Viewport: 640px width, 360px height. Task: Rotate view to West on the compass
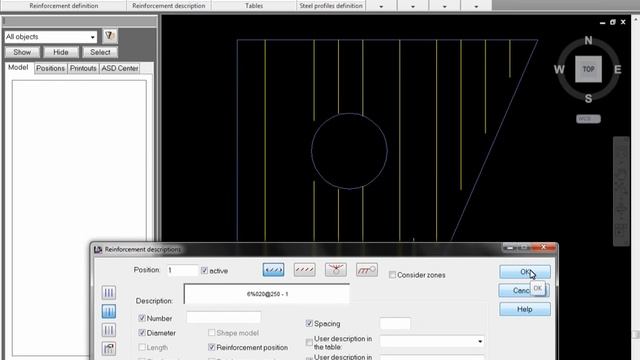[559, 69]
